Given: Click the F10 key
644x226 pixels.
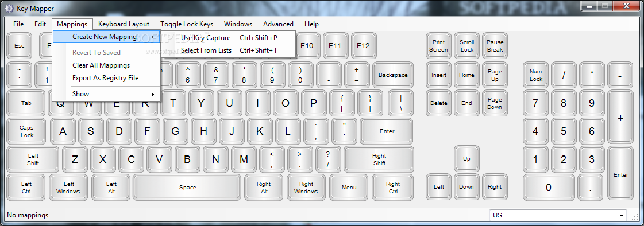Looking at the screenshot, I should click(307, 46).
